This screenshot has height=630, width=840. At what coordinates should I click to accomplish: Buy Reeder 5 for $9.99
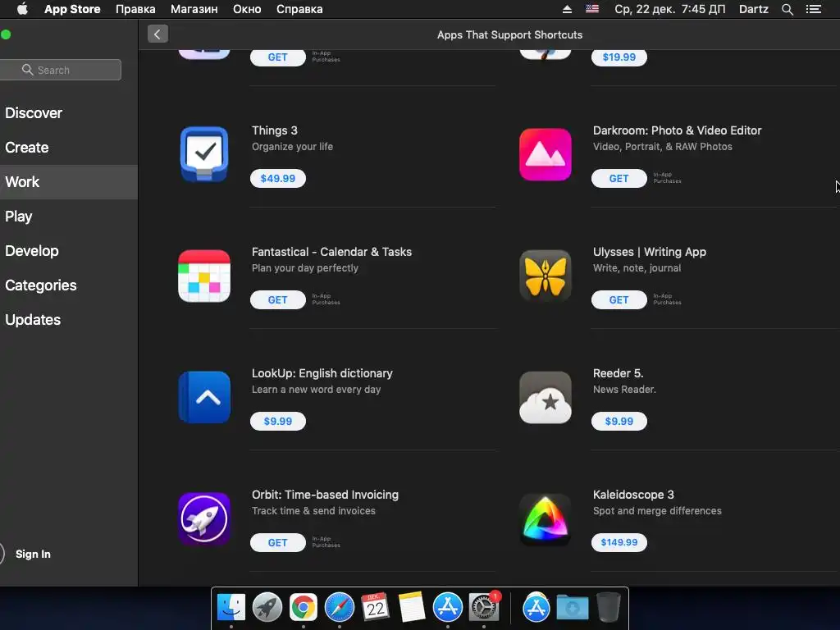(x=619, y=421)
